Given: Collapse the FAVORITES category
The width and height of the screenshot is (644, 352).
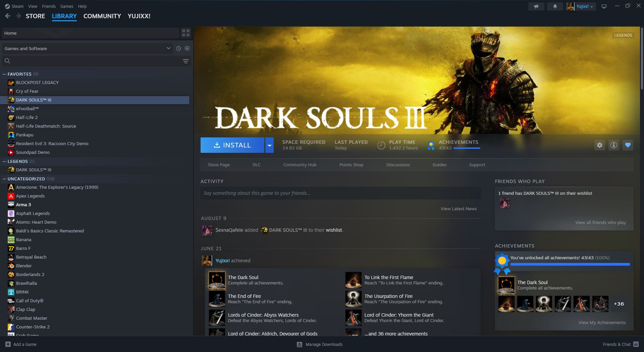Looking at the screenshot, I should point(5,74).
